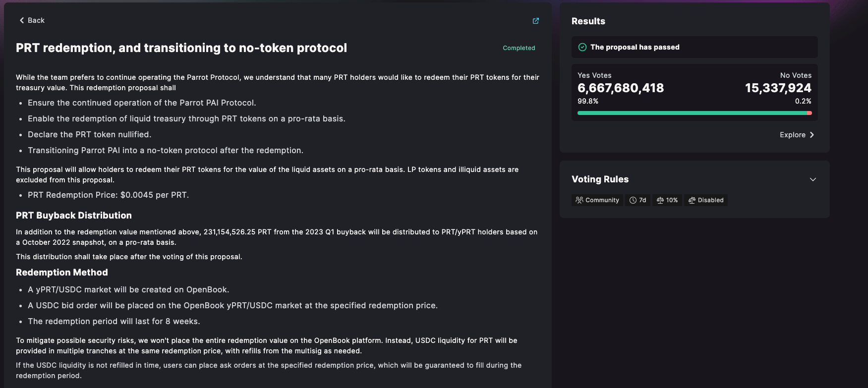868x388 pixels.
Task: Go Back to proposals list
Action: (x=32, y=20)
